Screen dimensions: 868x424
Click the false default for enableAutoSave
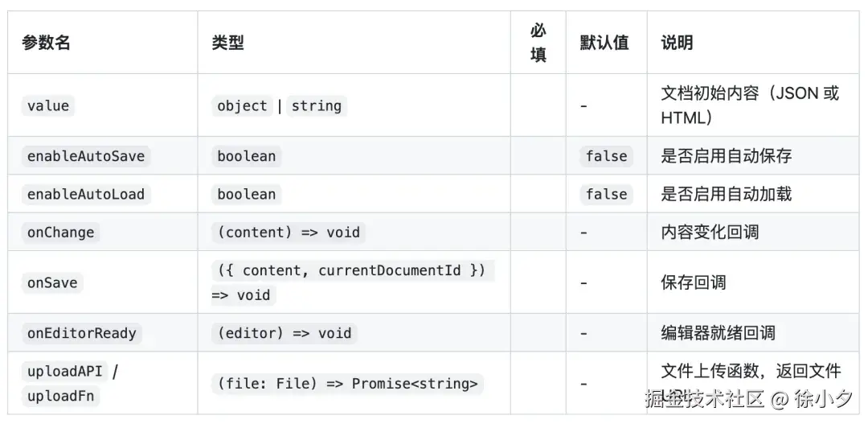[x=606, y=156]
